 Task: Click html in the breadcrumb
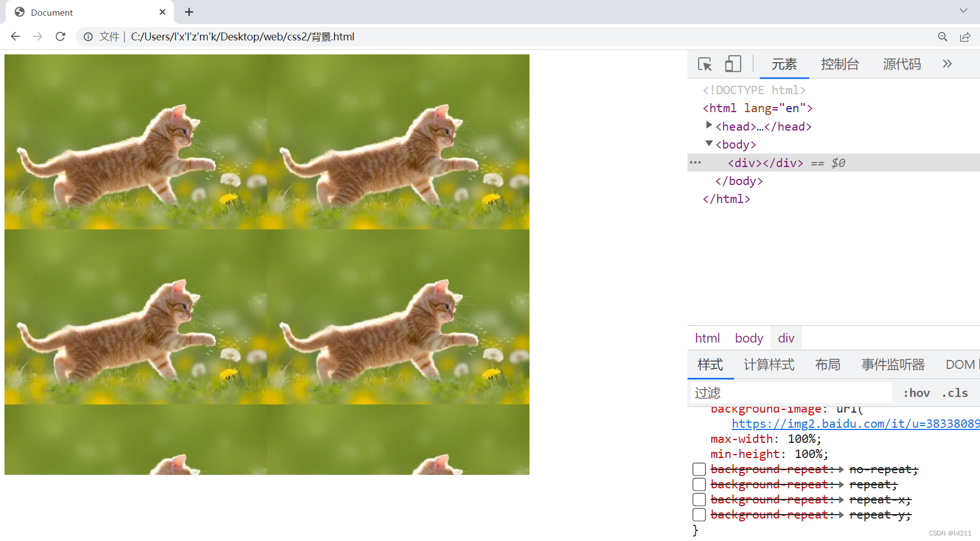(x=707, y=338)
